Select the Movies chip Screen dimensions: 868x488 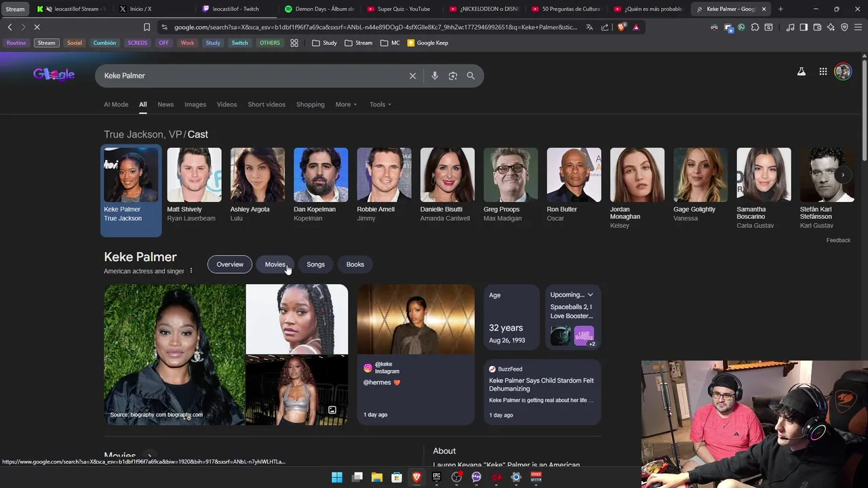[x=275, y=264]
